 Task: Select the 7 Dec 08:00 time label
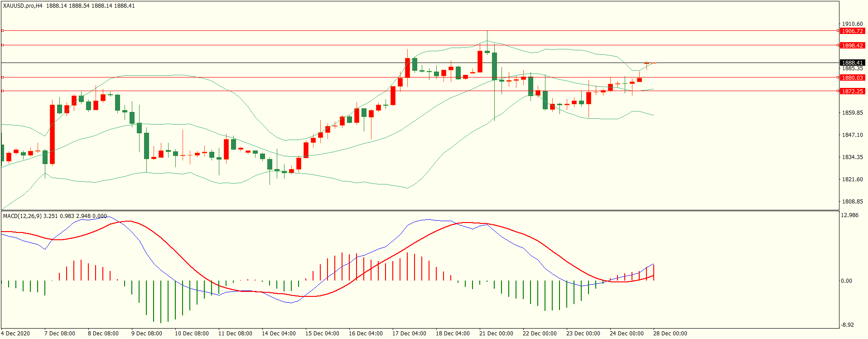tap(60, 334)
